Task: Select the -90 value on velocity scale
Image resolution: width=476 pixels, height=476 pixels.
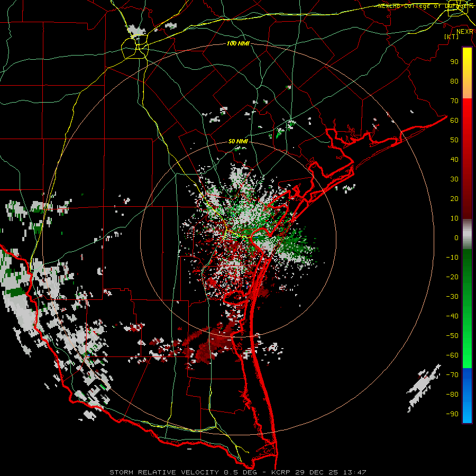Action: coord(452,414)
